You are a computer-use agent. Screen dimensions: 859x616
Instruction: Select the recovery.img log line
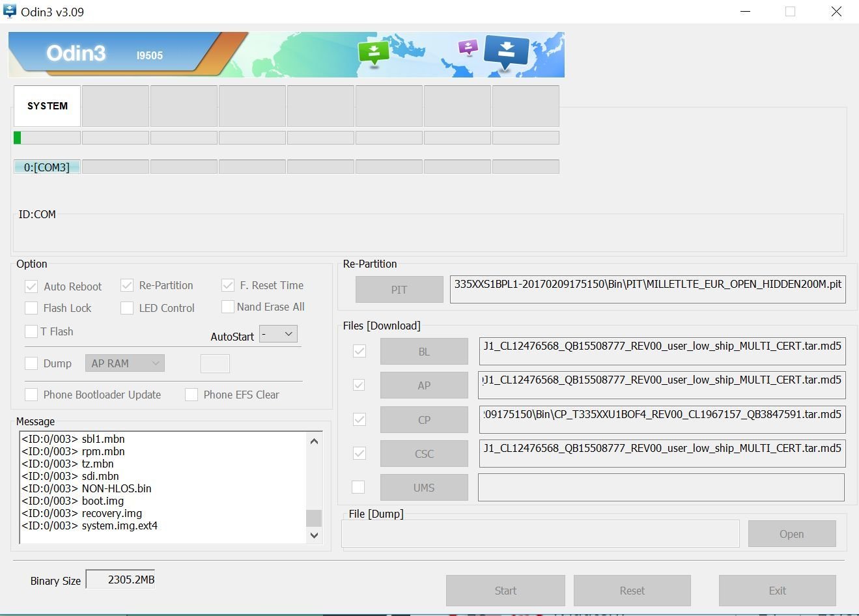82,513
